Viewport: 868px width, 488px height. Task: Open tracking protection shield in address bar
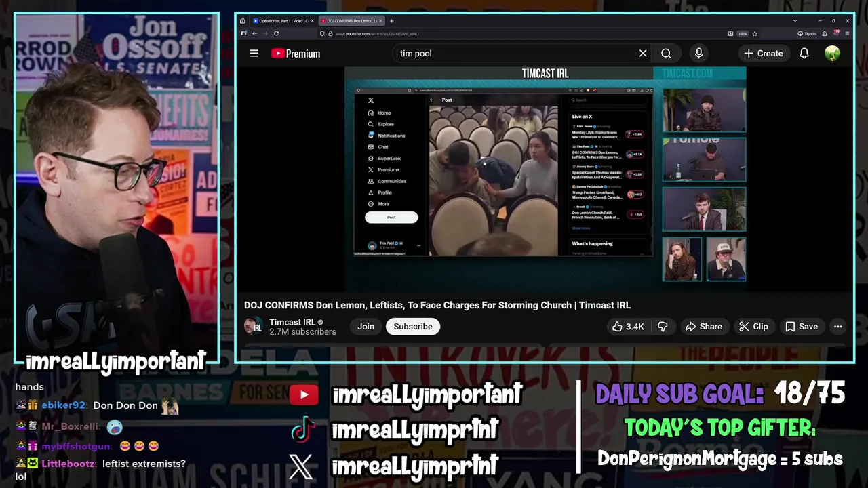[322, 33]
